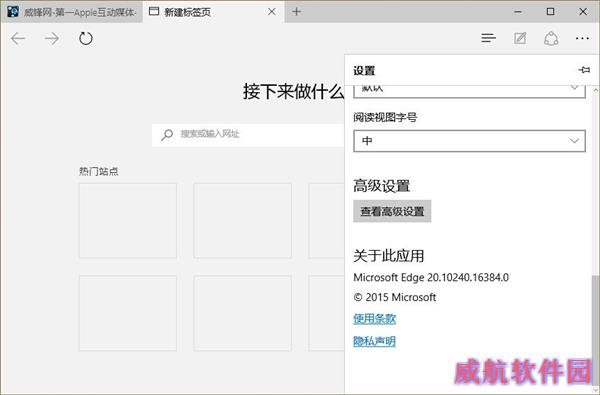This screenshot has width=600, height=395.
Task: Reload the page with the refresh icon
Action: tap(86, 38)
